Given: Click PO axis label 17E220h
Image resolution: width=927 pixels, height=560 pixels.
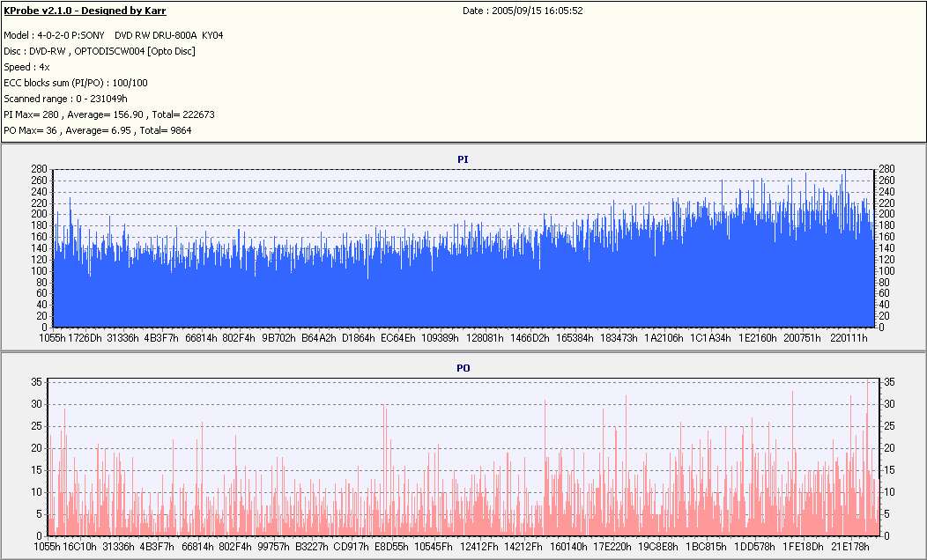Looking at the screenshot, I should (612, 547).
